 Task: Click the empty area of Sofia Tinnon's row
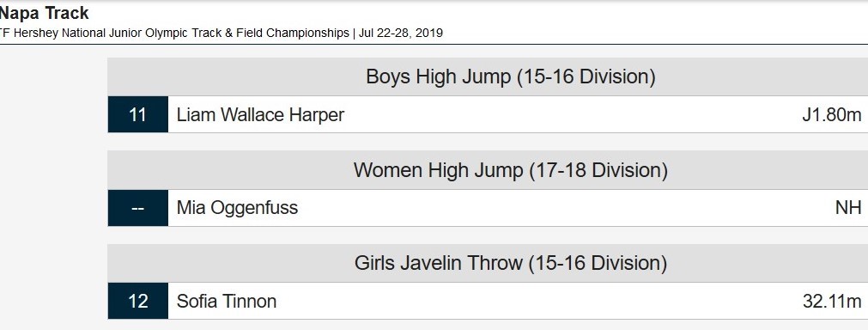537,301
